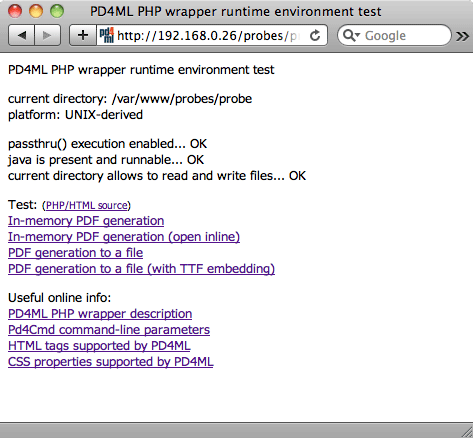Open the PHP/HTML source link
The width and height of the screenshot is (473, 438).
87,205
